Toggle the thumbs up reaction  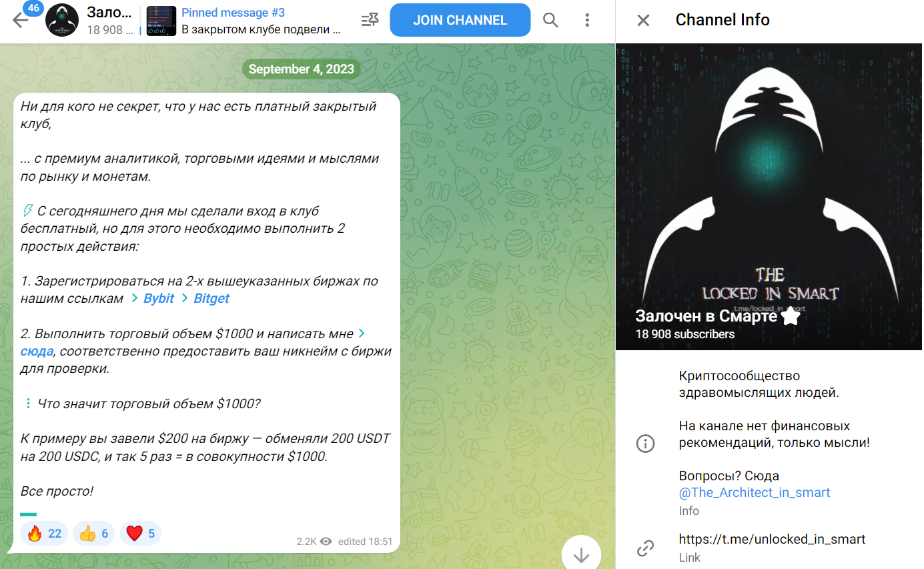pyautogui.click(x=93, y=534)
